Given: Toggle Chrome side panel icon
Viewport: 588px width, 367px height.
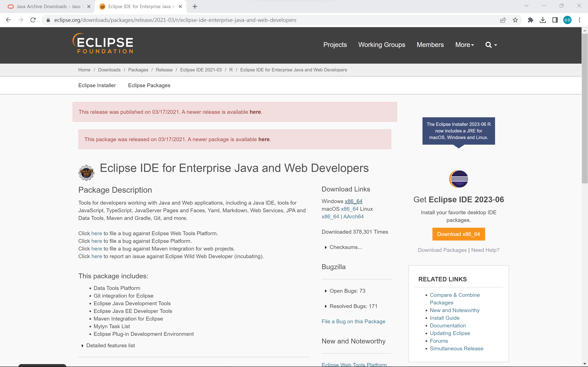Looking at the screenshot, I should click(x=555, y=20).
